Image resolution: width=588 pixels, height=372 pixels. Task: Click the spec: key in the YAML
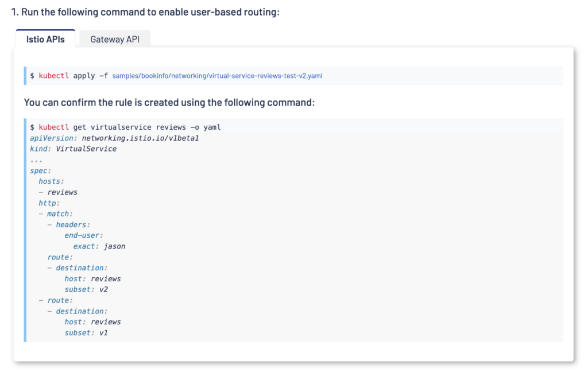(x=40, y=170)
